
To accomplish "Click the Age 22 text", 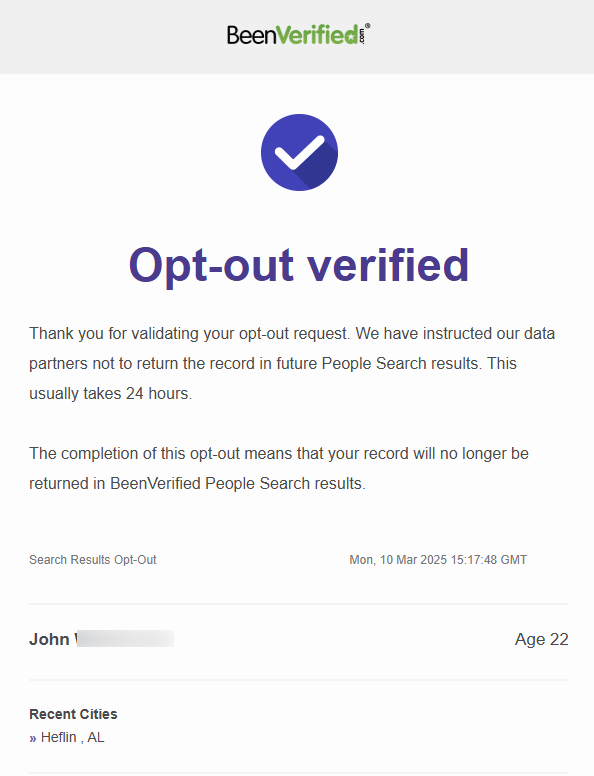I will [x=542, y=639].
